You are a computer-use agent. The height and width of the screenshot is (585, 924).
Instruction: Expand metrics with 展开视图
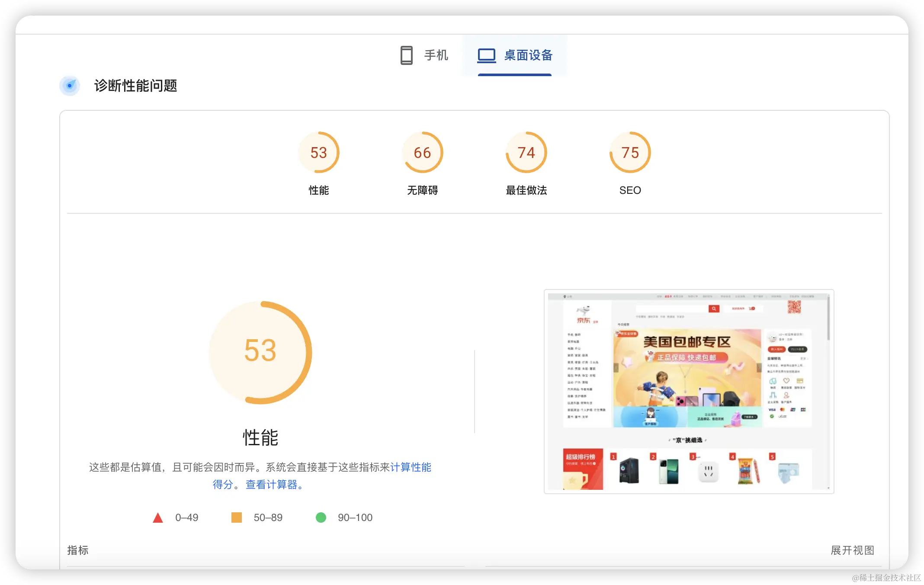click(x=852, y=550)
